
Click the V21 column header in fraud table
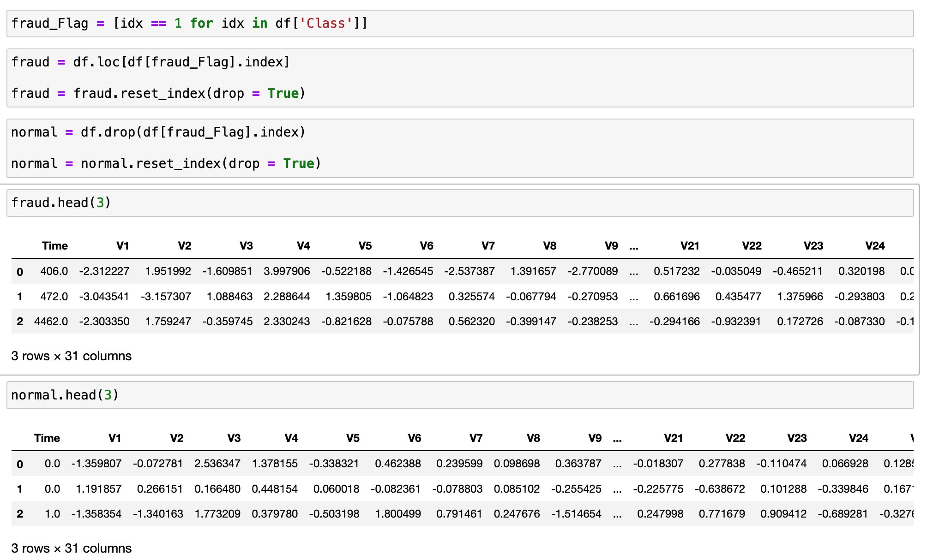point(689,246)
